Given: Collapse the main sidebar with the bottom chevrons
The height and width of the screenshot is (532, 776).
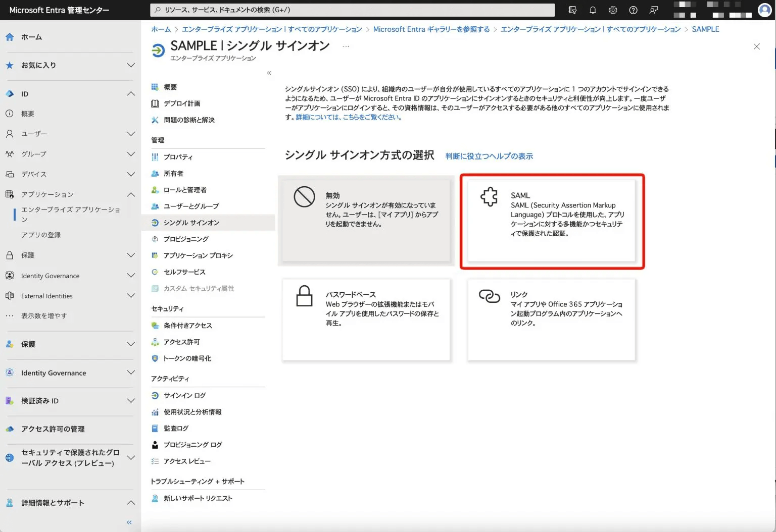Looking at the screenshot, I should click(x=129, y=522).
